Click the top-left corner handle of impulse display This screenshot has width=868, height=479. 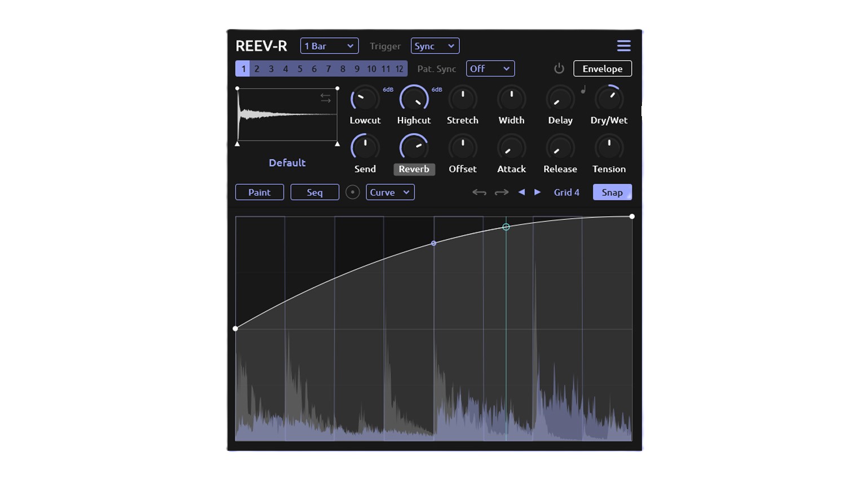coord(237,88)
